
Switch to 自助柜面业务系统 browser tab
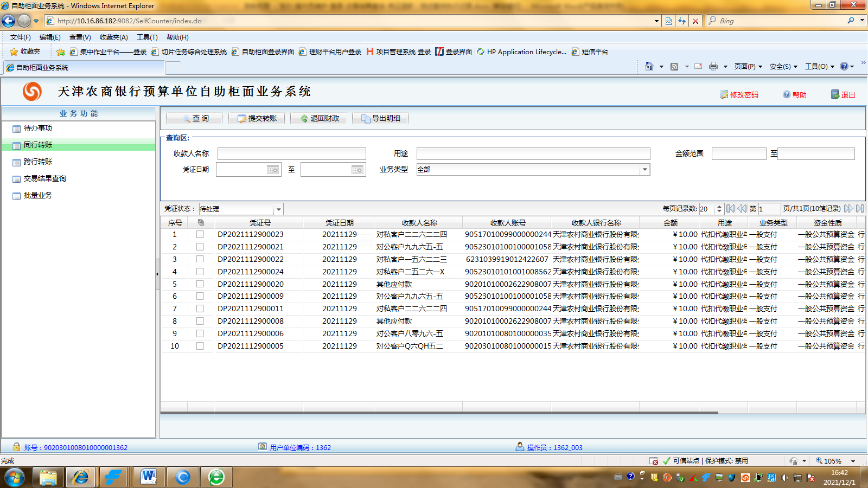(84, 68)
